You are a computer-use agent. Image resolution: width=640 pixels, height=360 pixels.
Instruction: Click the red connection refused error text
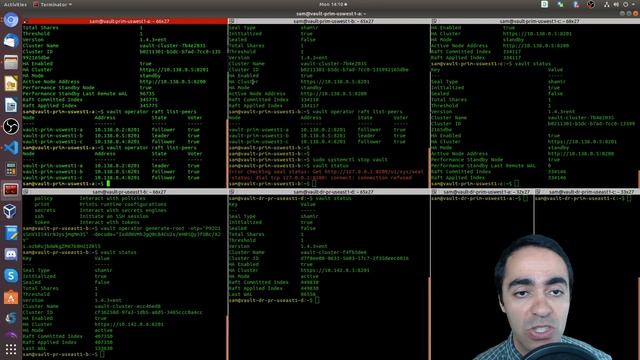[326, 175]
